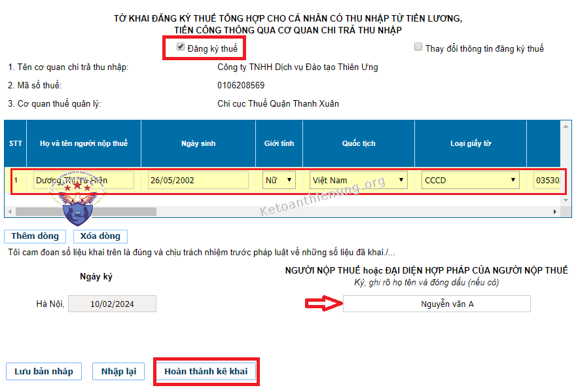
Task: Click the watermark logo emblem over the table
Action: click(75, 200)
